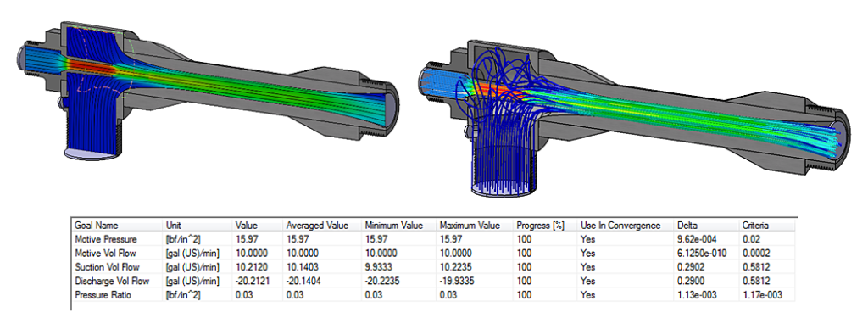Click the Pressure Ratio criteria 1.17e-003

click(762, 295)
